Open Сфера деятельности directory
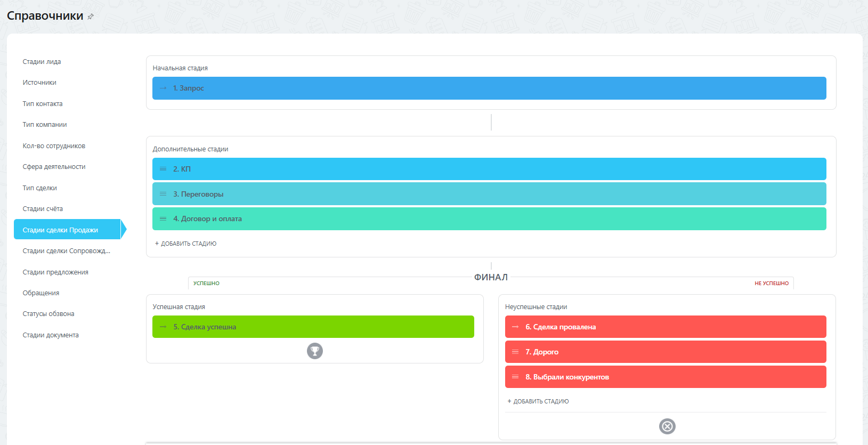This screenshot has width=868, height=445. coord(54,167)
